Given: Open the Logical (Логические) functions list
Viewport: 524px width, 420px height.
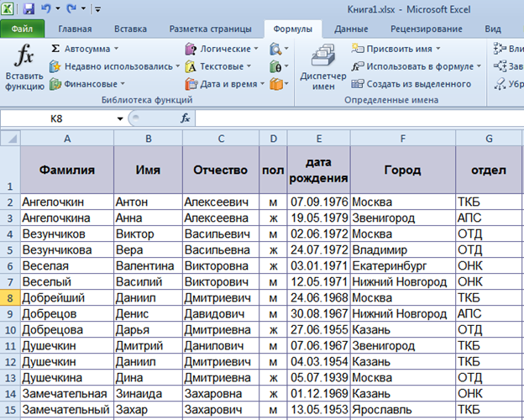Looking at the screenshot, I should pyautogui.click(x=222, y=49).
